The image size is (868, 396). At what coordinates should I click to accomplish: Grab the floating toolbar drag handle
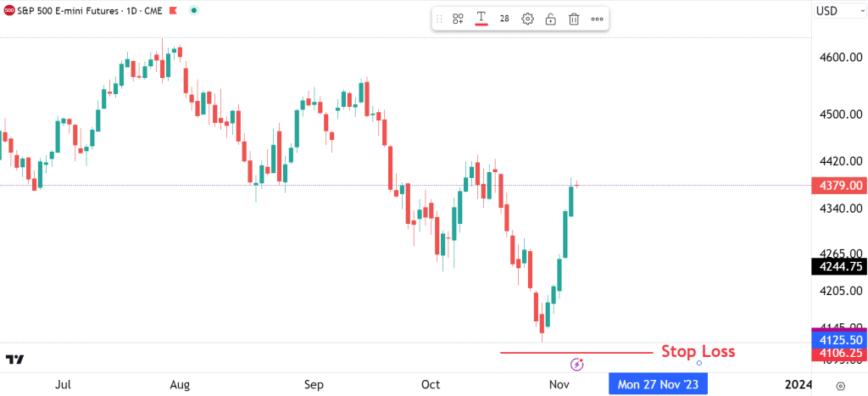439,19
